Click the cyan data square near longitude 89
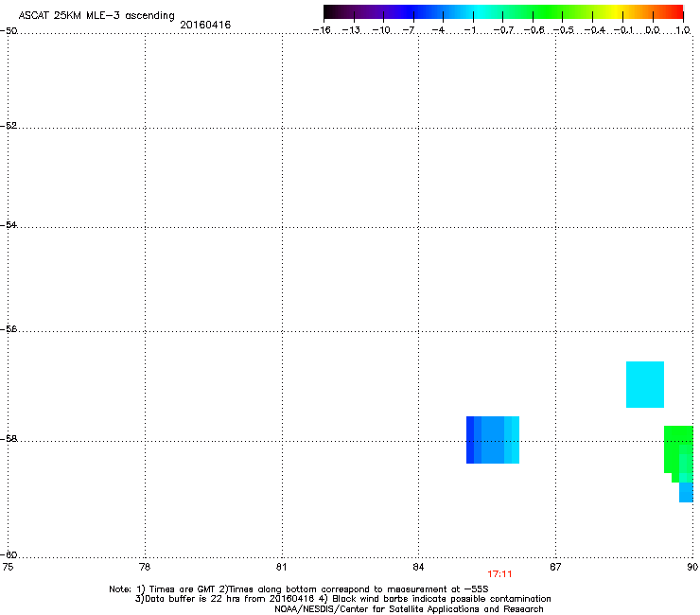 tap(644, 384)
